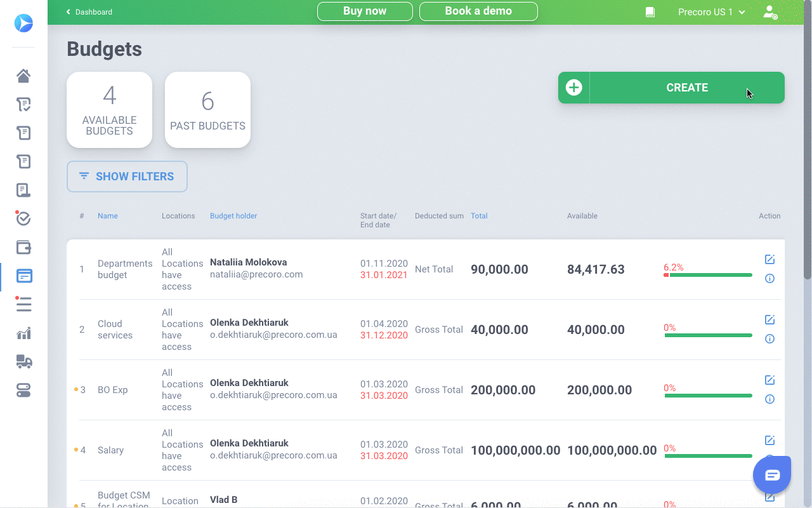Click the Buy now button
Image resolution: width=812 pixels, height=508 pixels.
pyautogui.click(x=365, y=11)
